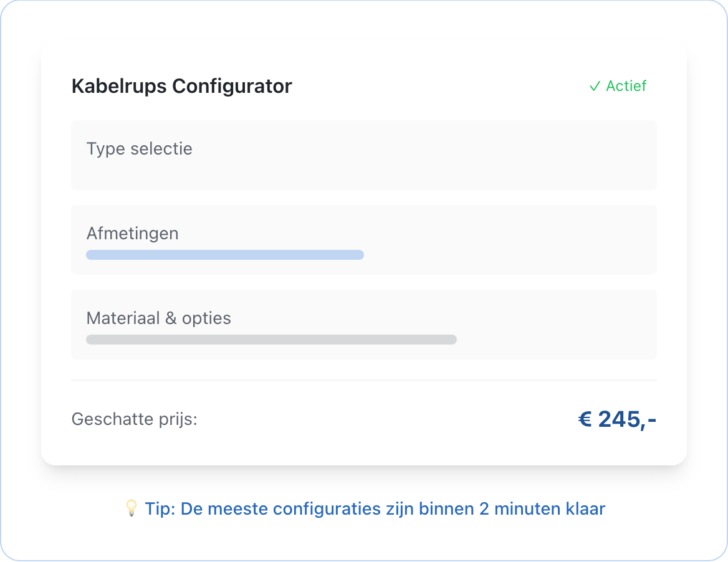Click the euro sign in the price

pyautogui.click(x=585, y=419)
